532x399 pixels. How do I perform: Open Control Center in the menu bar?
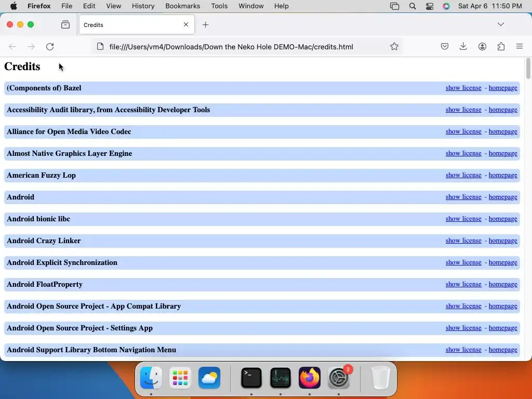430,6
